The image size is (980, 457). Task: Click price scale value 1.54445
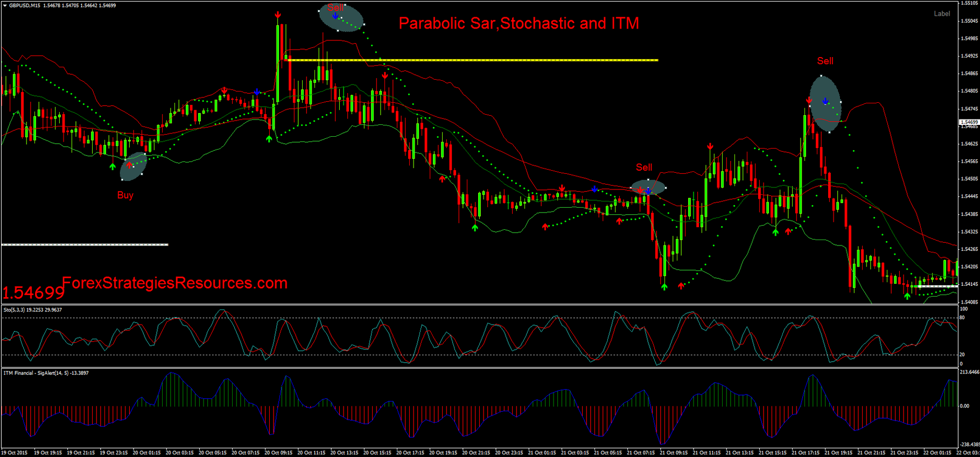coord(969,196)
